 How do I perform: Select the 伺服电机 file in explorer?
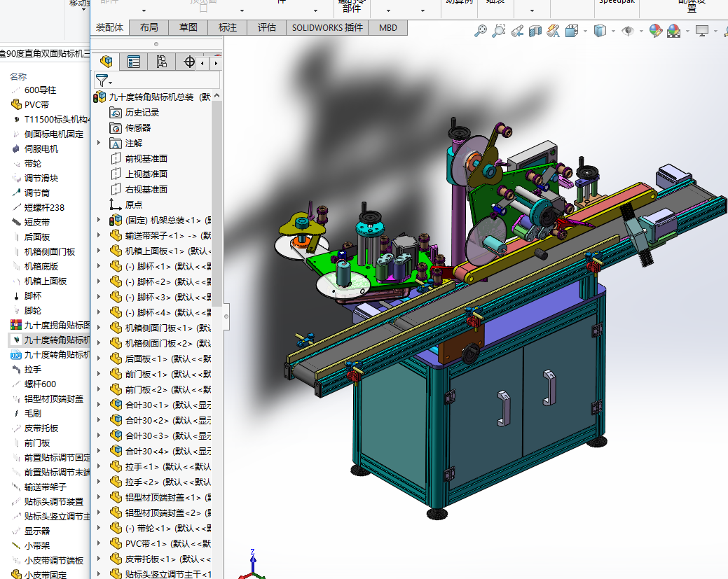(41, 149)
